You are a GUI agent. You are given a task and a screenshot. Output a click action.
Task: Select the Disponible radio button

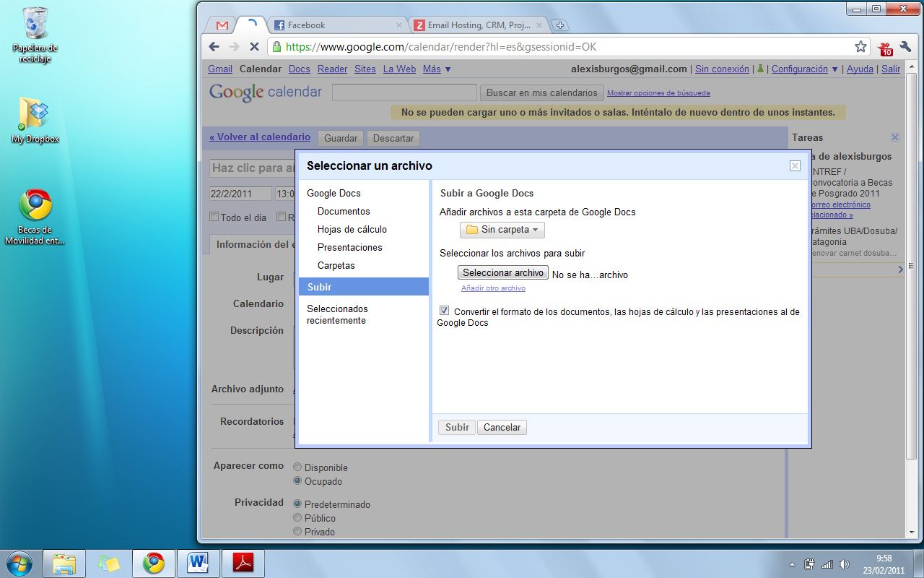(297, 467)
